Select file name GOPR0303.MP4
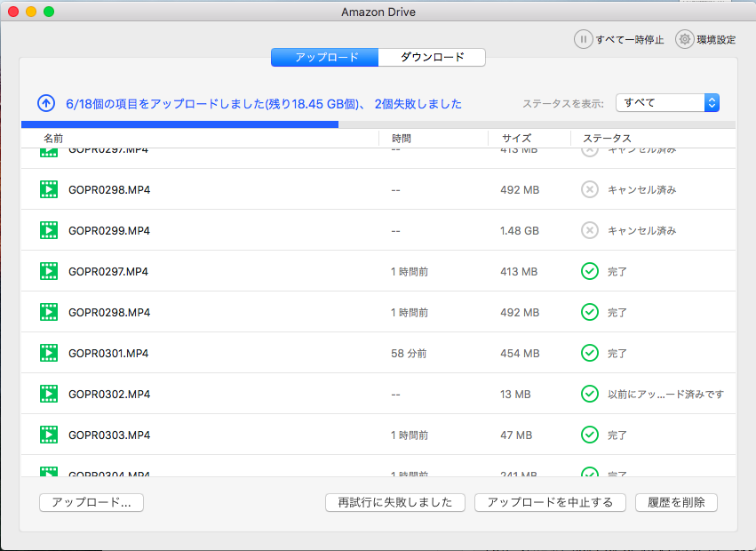The image size is (756, 551). point(109,435)
